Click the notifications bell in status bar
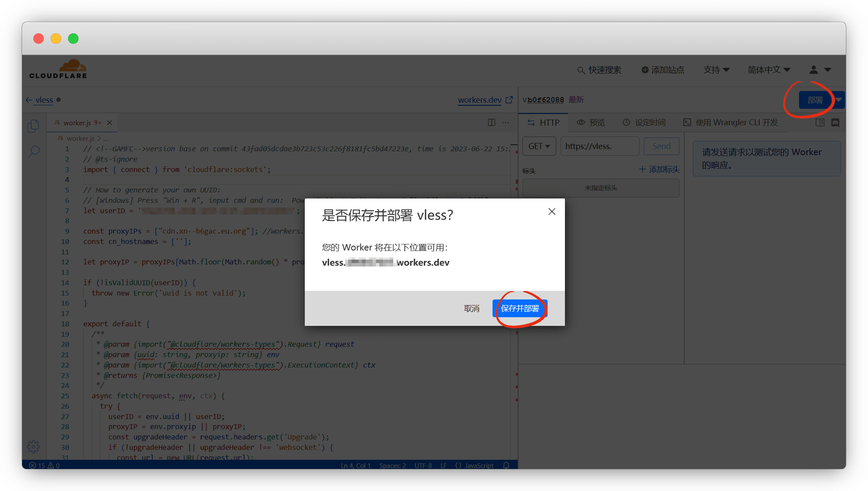The image size is (868, 491). pos(506,465)
